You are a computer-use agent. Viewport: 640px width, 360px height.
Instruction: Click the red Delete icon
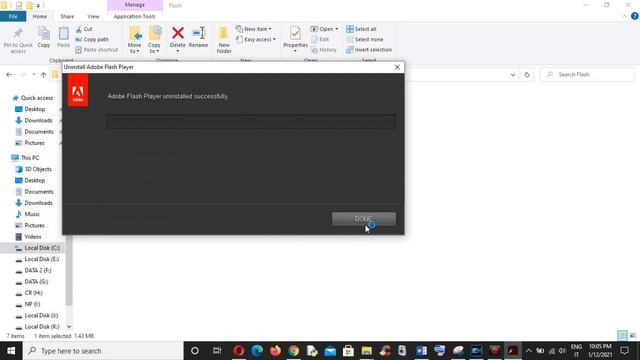(x=178, y=33)
